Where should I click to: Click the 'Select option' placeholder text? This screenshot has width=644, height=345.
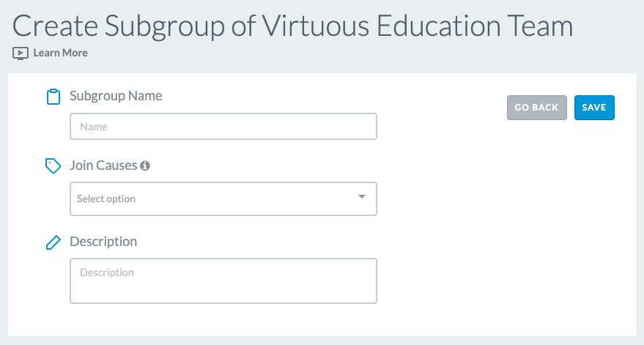pos(106,199)
